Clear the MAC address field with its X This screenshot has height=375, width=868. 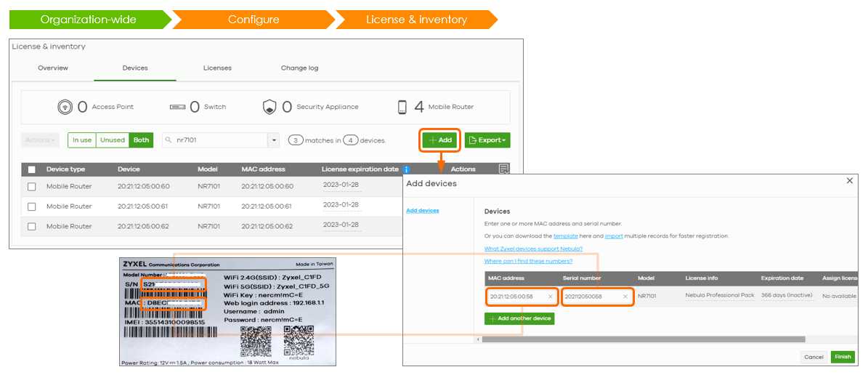coord(550,297)
